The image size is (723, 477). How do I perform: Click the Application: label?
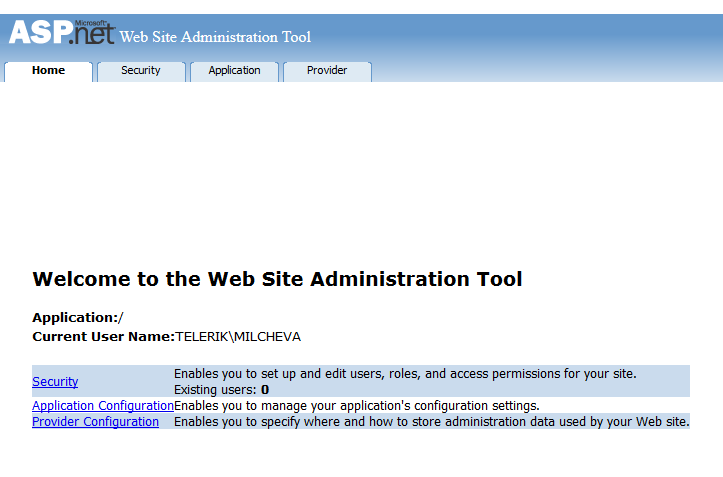click(75, 318)
